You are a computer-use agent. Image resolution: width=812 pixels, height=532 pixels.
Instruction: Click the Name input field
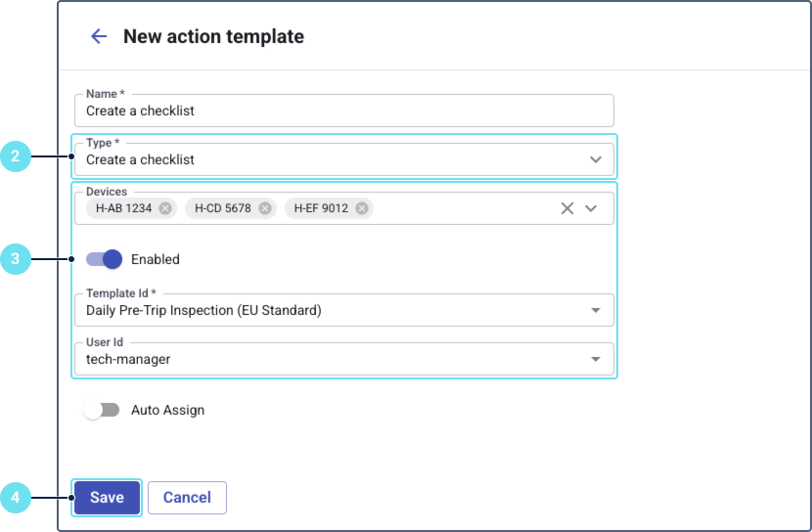(x=342, y=111)
